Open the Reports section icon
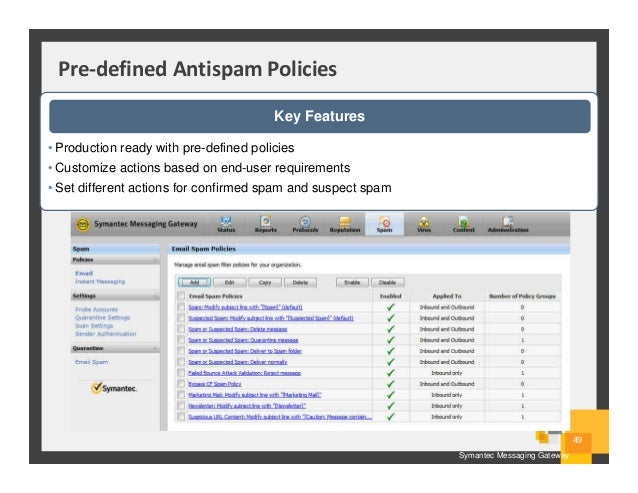The width and height of the screenshot is (638, 493). pos(265,222)
